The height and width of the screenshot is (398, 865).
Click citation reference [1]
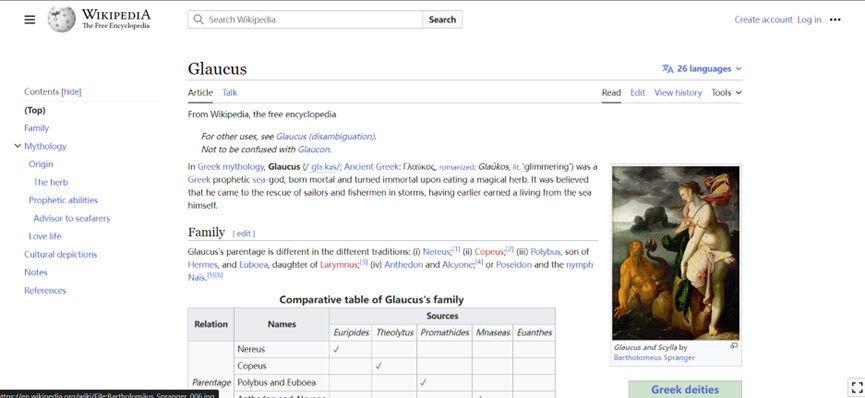[x=456, y=249]
